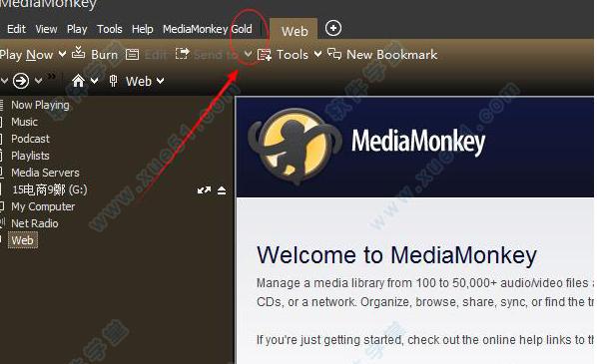Click the Edit properties icon
597x364 pixels.
[x=132, y=55]
